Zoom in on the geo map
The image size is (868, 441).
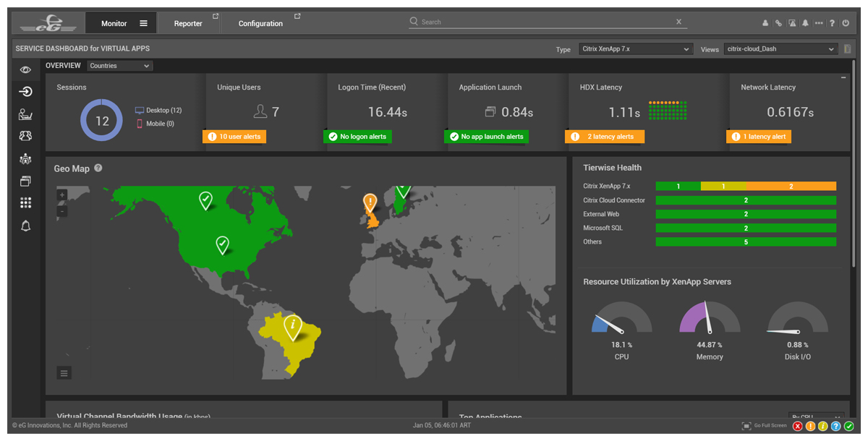[x=62, y=195]
